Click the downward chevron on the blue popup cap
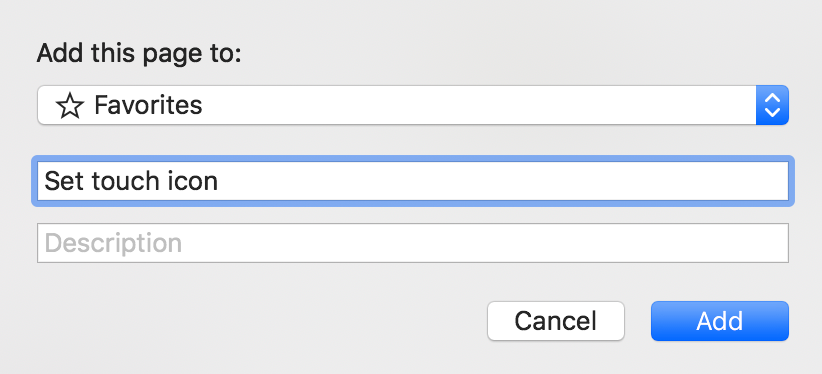This screenshot has height=374, width=822. coord(772,112)
